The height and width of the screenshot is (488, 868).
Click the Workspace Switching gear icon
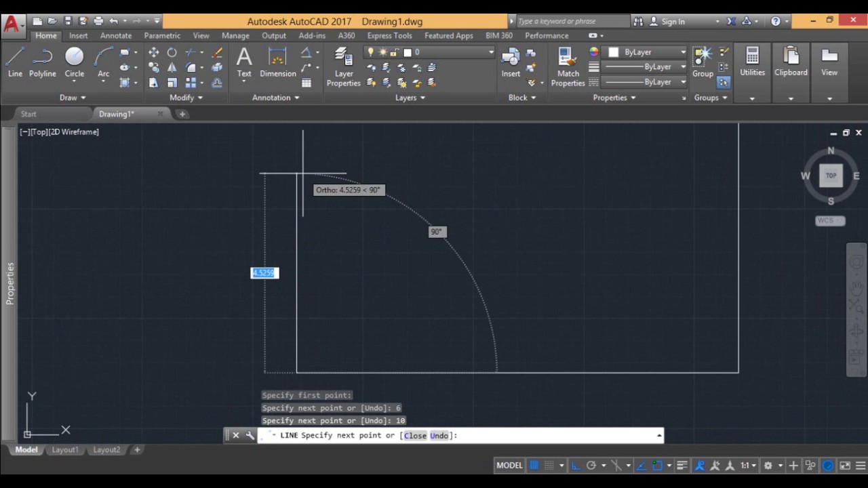768,466
